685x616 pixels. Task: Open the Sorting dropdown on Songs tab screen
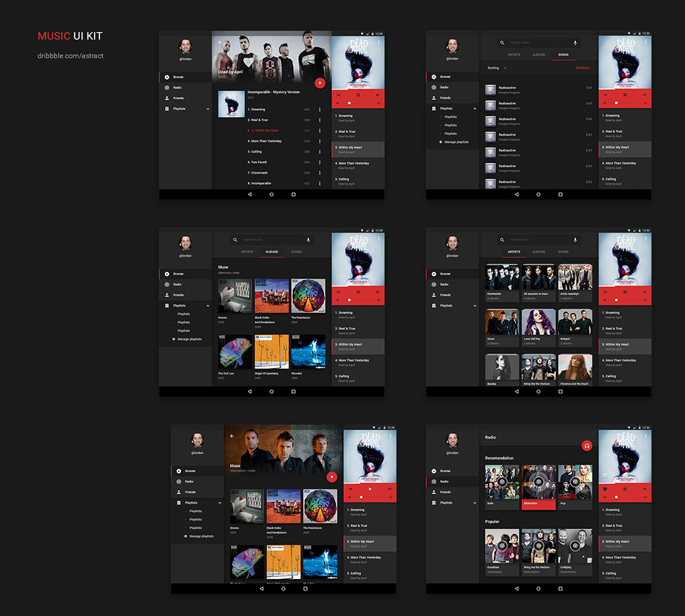pyautogui.click(x=497, y=68)
